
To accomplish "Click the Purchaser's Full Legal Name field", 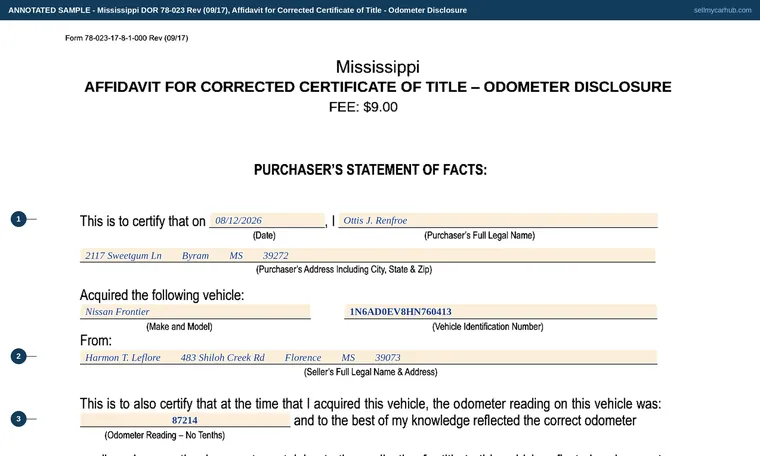I will point(498,220).
